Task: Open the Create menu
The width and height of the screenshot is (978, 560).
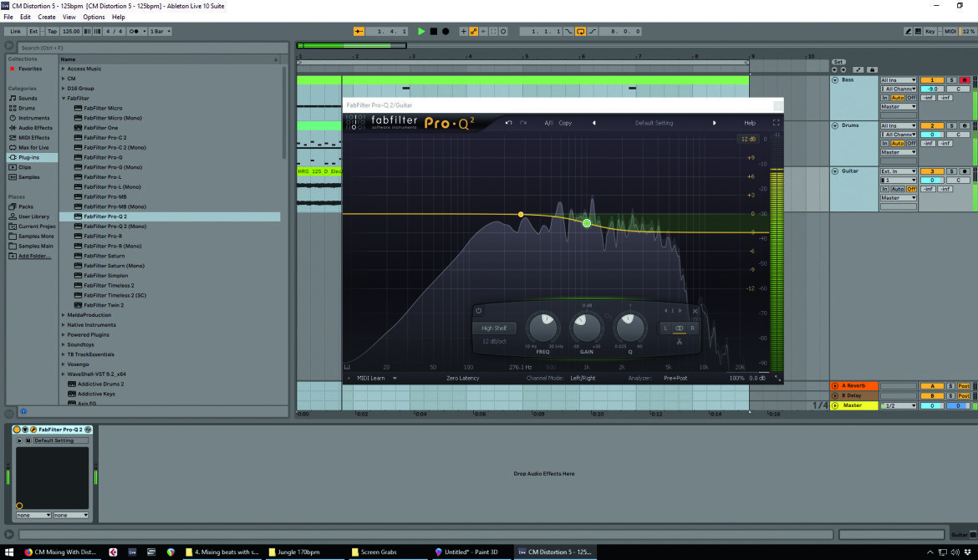Action: pos(46,17)
